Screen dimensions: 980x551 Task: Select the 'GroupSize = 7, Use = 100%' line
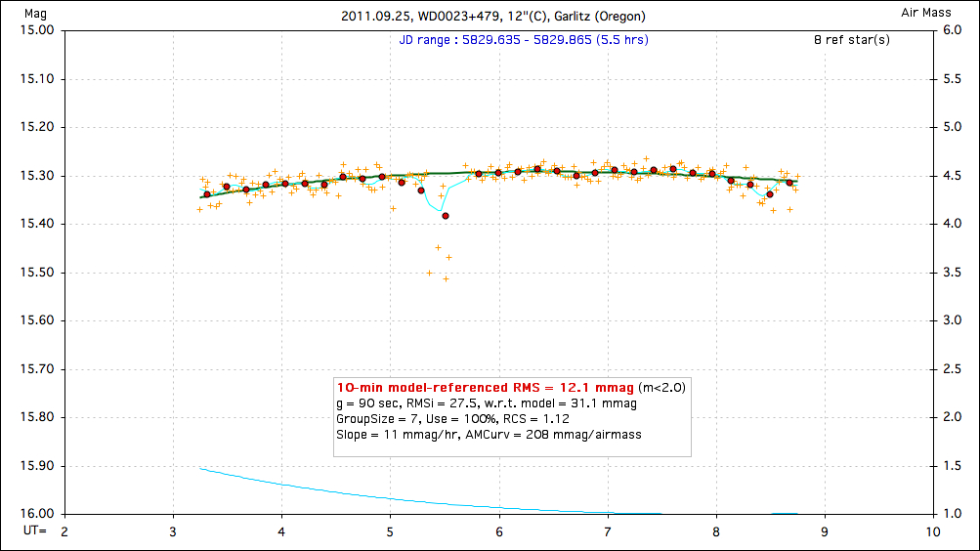click(452, 419)
